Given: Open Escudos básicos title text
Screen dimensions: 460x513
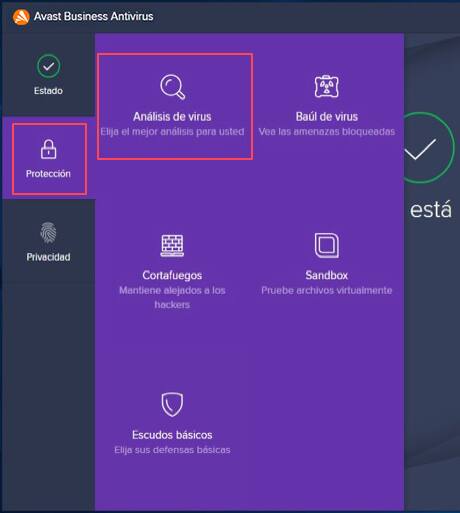Looking at the screenshot, I should (x=172, y=435).
